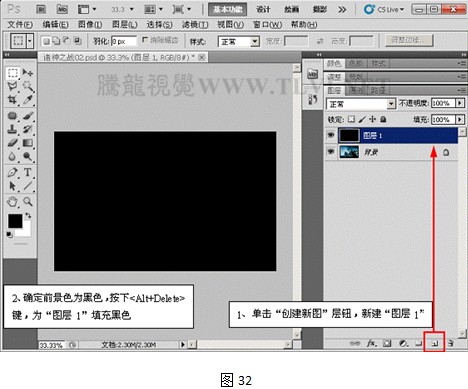468x389 pixels.
Task: Select the Path Selection tool
Action: point(13,186)
